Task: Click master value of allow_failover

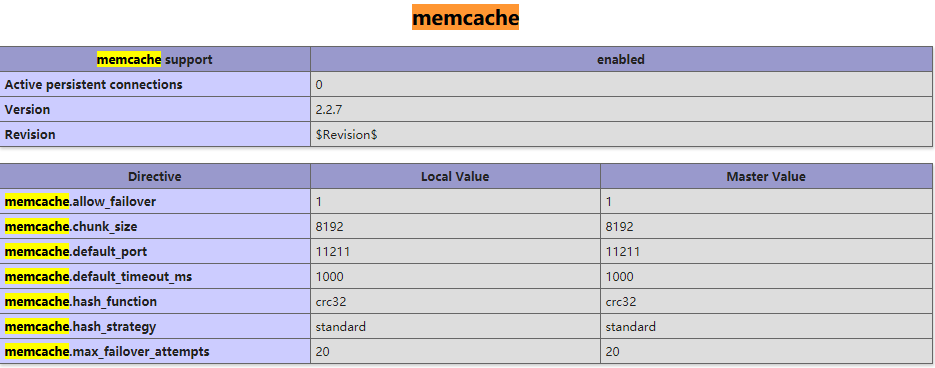Action: [x=609, y=202]
